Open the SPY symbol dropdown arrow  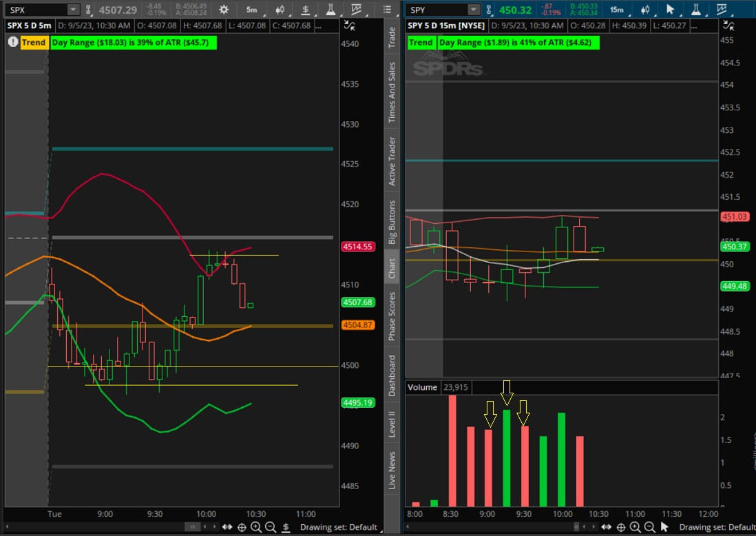474,10
